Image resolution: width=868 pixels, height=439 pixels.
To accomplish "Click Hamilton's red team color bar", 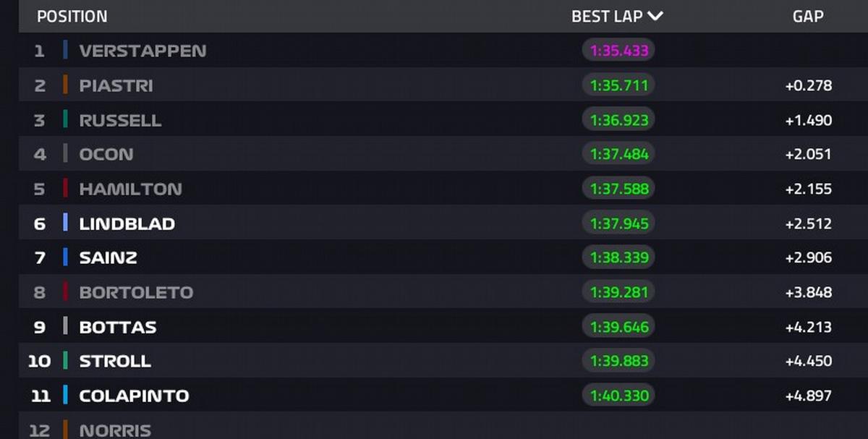I will [x=65, y=189].
